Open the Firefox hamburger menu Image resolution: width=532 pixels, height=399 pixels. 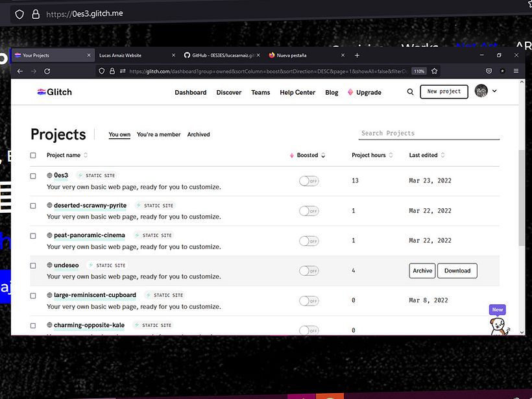click(x=516, y=71)
